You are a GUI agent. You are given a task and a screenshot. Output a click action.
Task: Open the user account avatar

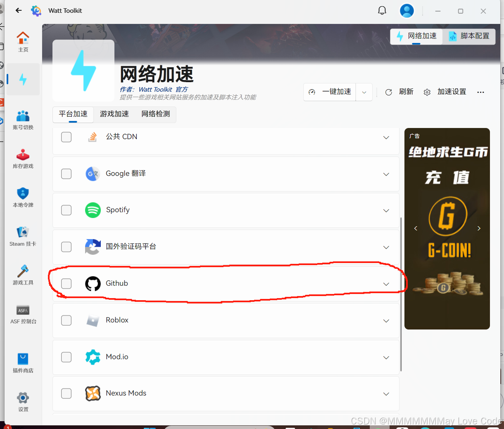[x=407, y=11]
